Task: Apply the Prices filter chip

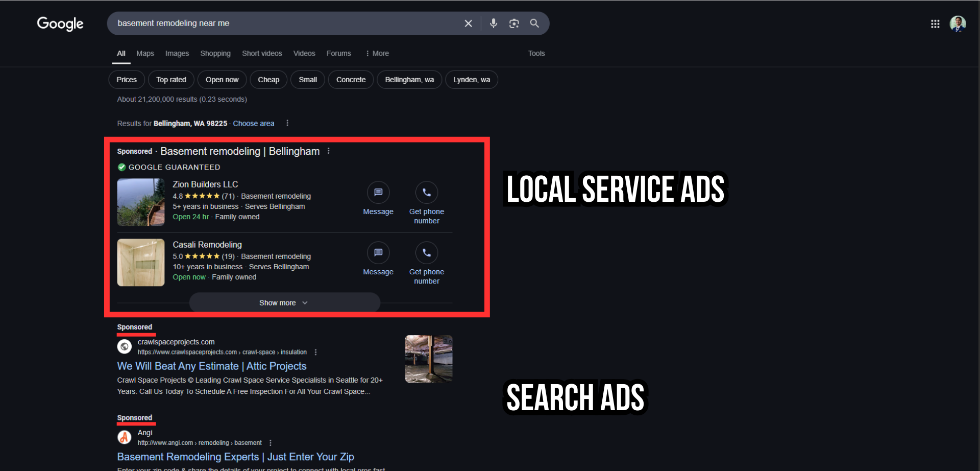Action: pos(127,80)
